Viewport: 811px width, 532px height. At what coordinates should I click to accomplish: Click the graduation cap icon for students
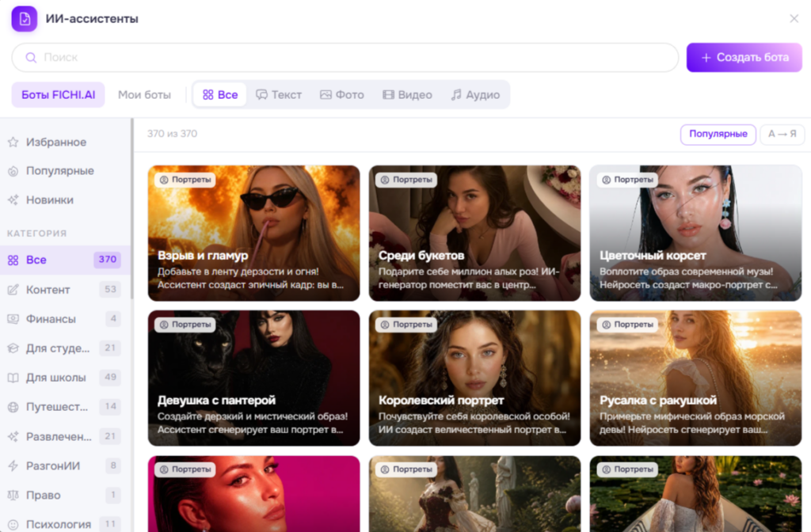13,348
